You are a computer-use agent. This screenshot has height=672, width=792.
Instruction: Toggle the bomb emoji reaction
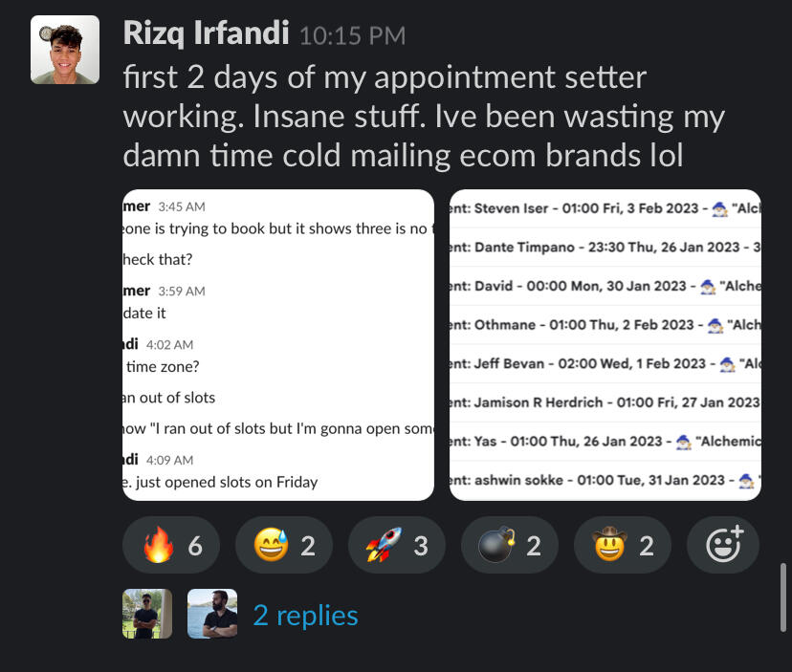[510, 546]
